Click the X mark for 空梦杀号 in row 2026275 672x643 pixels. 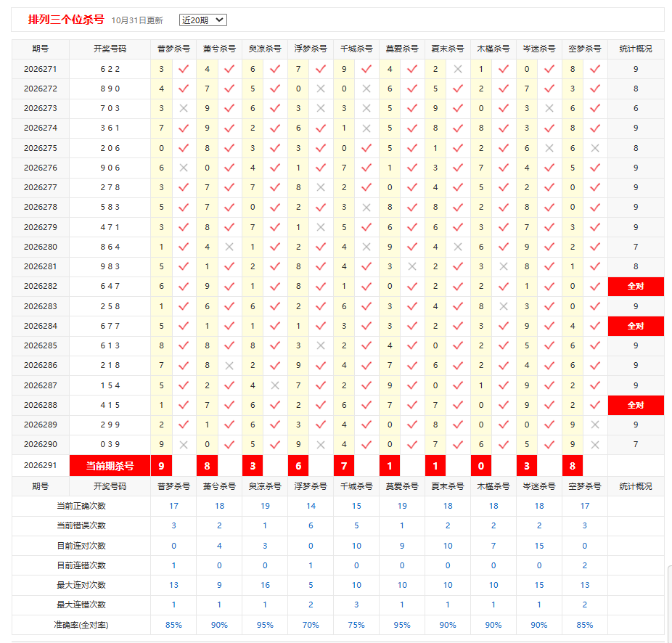pos(595,148)
